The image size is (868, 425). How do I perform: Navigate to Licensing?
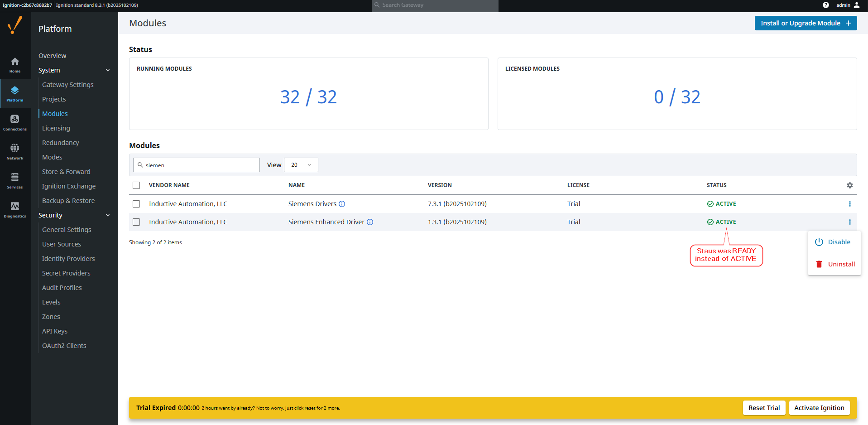click(x=56, y=128)
